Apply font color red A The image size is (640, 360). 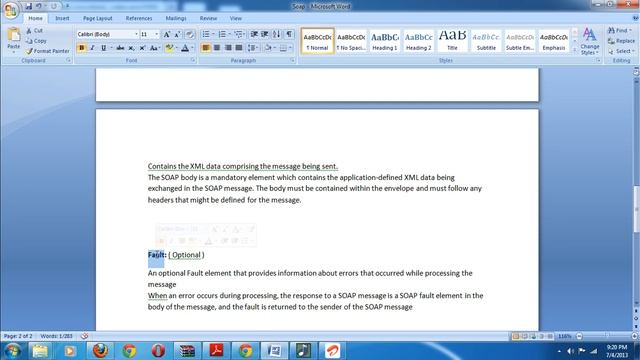[185, 48]
